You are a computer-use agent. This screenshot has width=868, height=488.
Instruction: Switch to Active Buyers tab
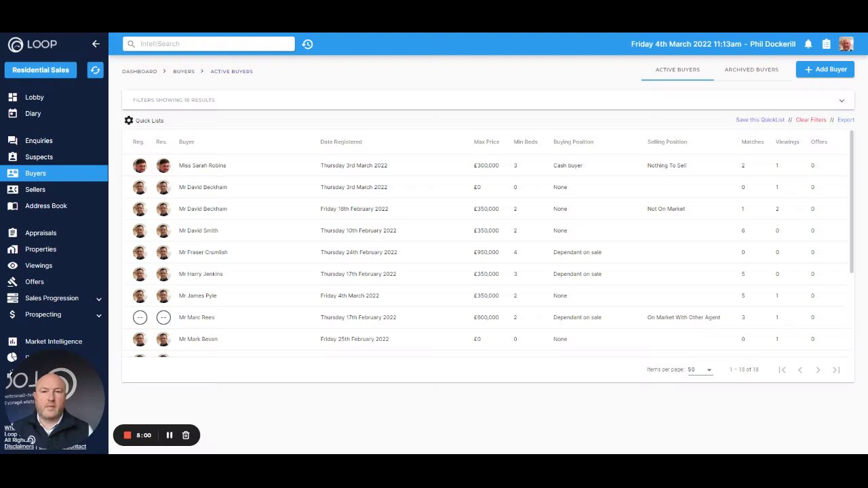tap(677, 70)
